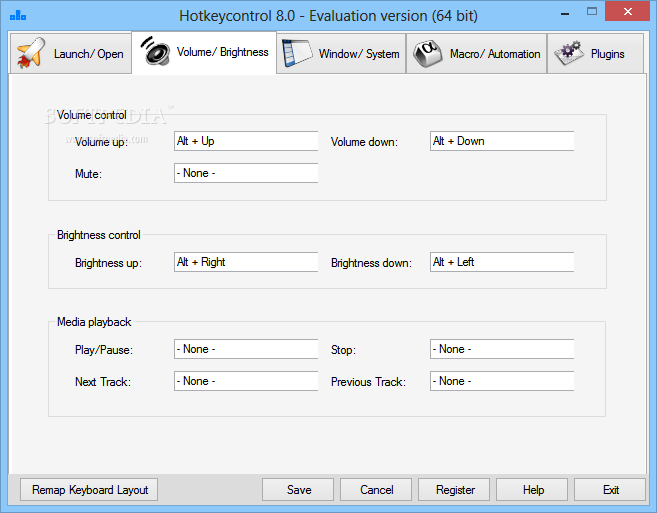Close the Hotkeycontrol window
Viewport: 657px width, 513px height.
point(627,11)
